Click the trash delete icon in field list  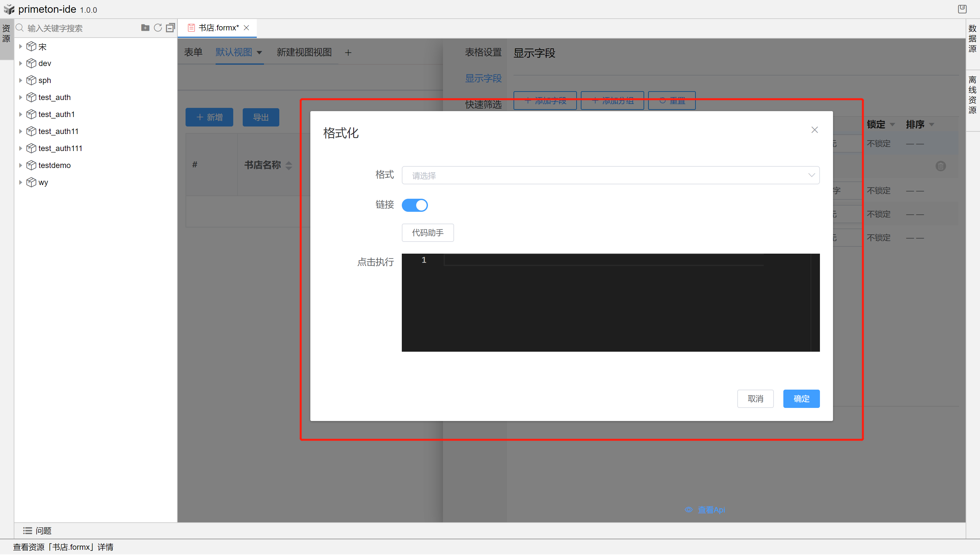pyautogui.click(x=940, y=166)
